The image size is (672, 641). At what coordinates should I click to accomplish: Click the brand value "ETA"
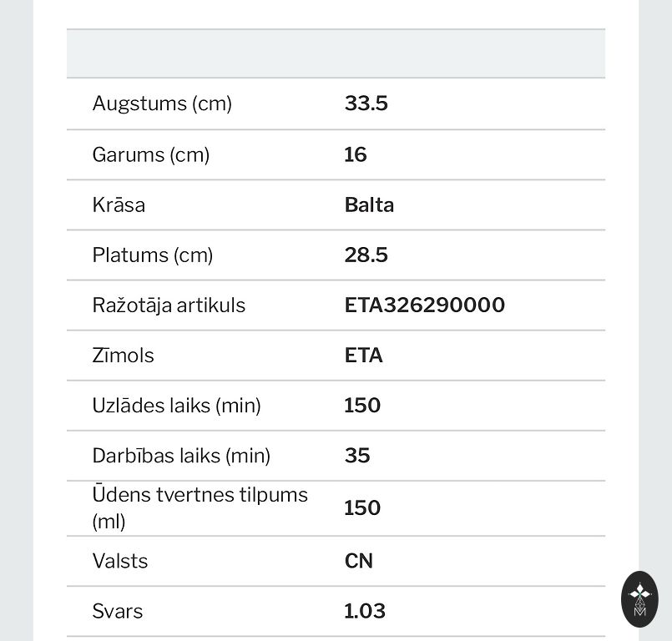(x=363, y=355)
